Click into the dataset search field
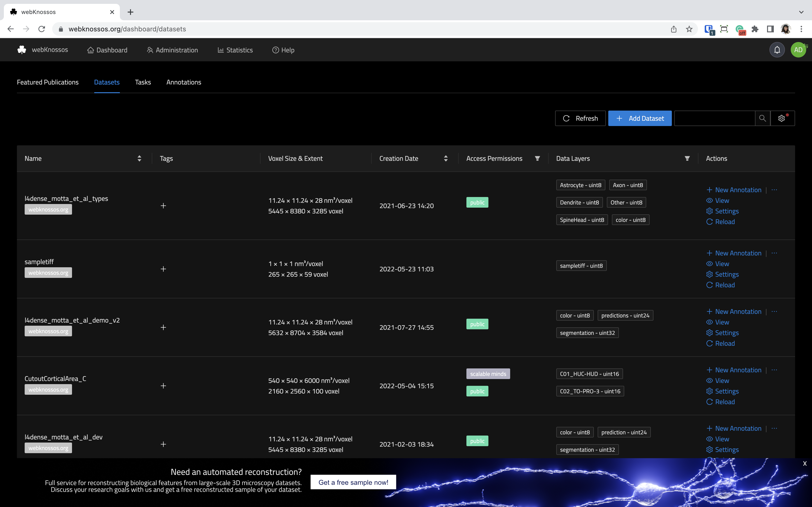 tap(714, 118)
